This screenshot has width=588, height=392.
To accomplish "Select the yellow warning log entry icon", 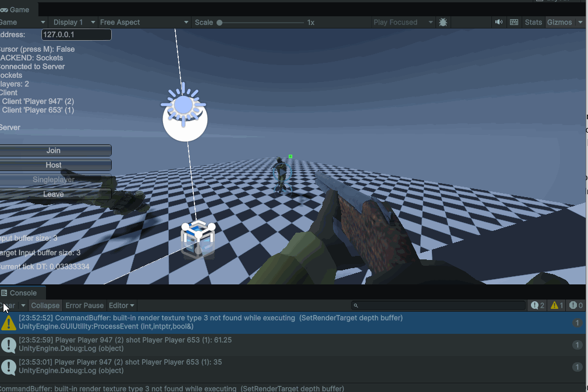I will coord(9,323).
